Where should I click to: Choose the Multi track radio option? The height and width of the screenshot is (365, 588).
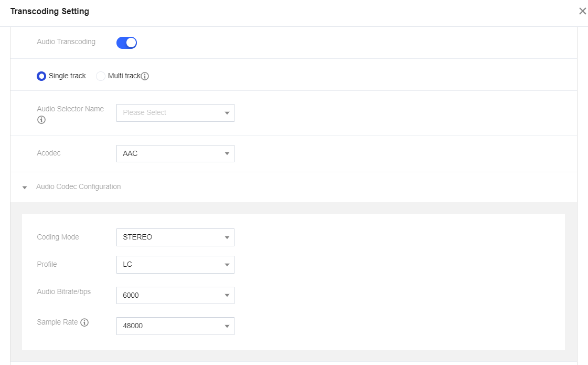click(101, 76)
